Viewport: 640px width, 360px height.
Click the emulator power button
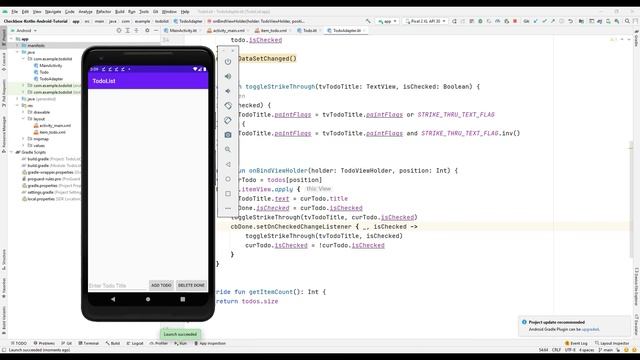point(228,62)
